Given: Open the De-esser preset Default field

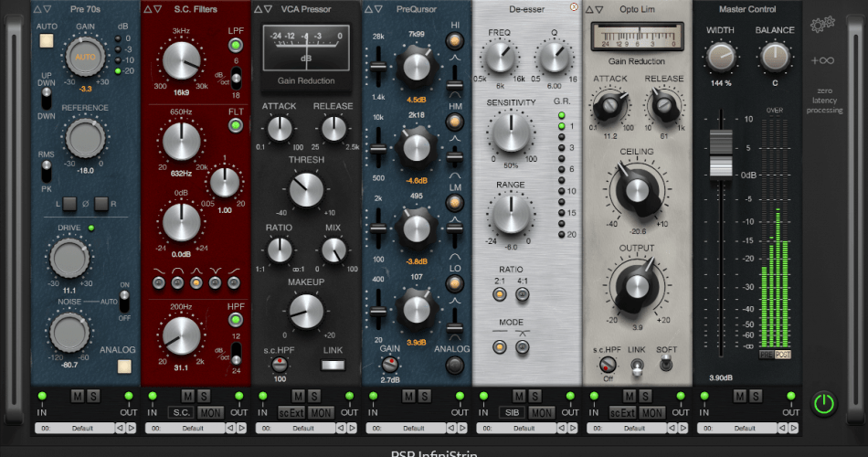Looking at the screenshot, I should coord(516,428).
